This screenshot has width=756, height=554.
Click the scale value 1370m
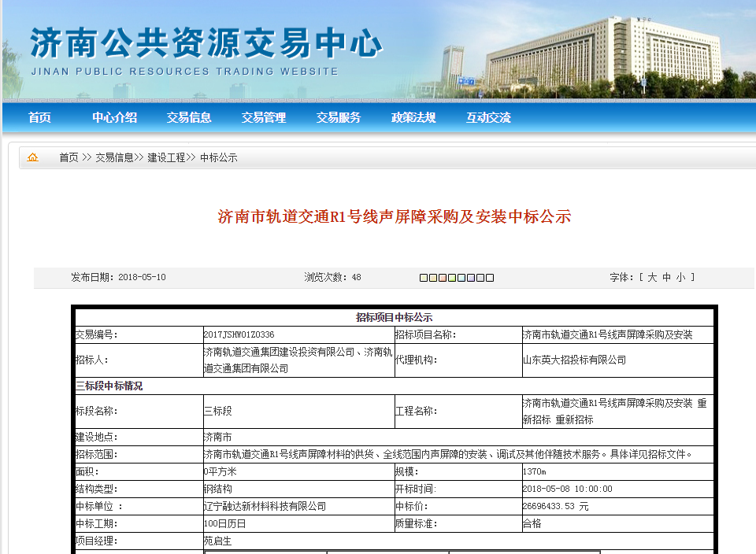[535, 471]
